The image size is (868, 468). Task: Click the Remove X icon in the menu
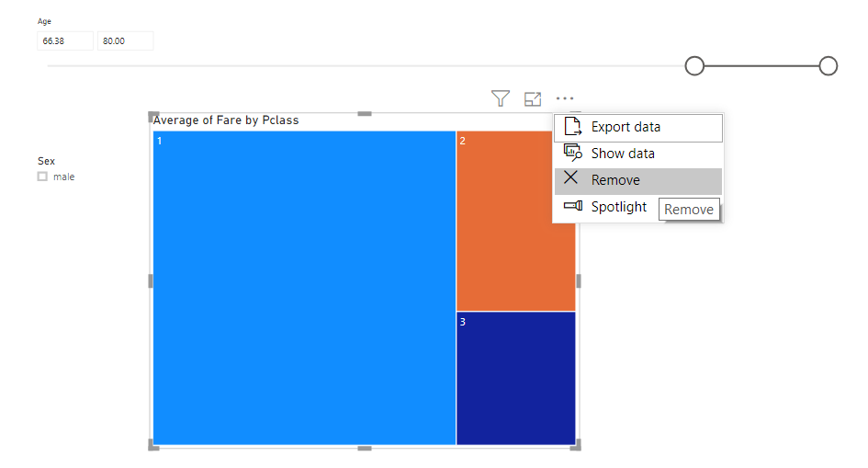(x=571, y=179)
